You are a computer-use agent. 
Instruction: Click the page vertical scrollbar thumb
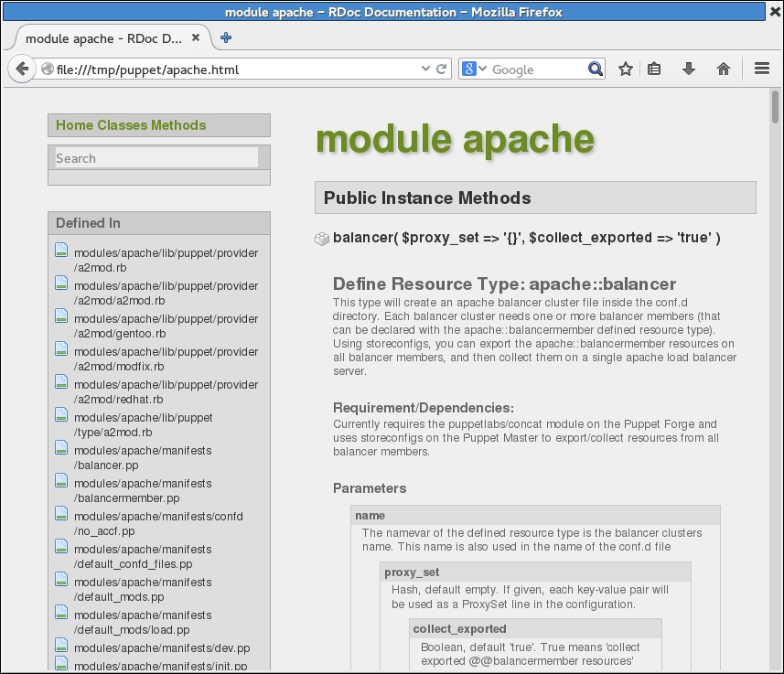point(775,106)
